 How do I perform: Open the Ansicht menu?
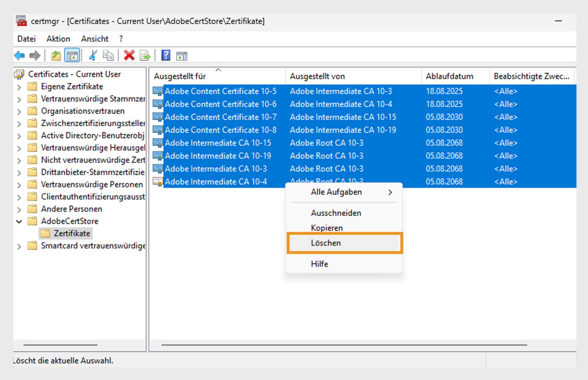click(x=95, y=39)
